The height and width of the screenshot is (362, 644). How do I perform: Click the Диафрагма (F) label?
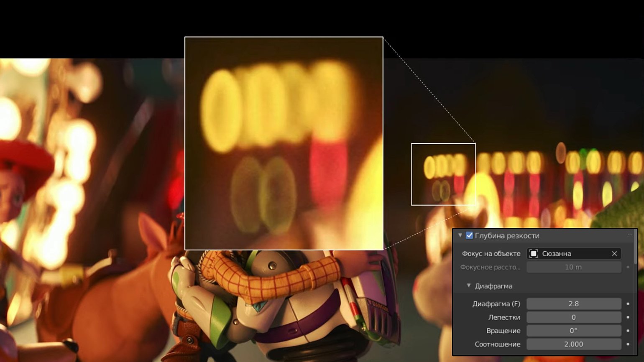[x=496, y=303]
